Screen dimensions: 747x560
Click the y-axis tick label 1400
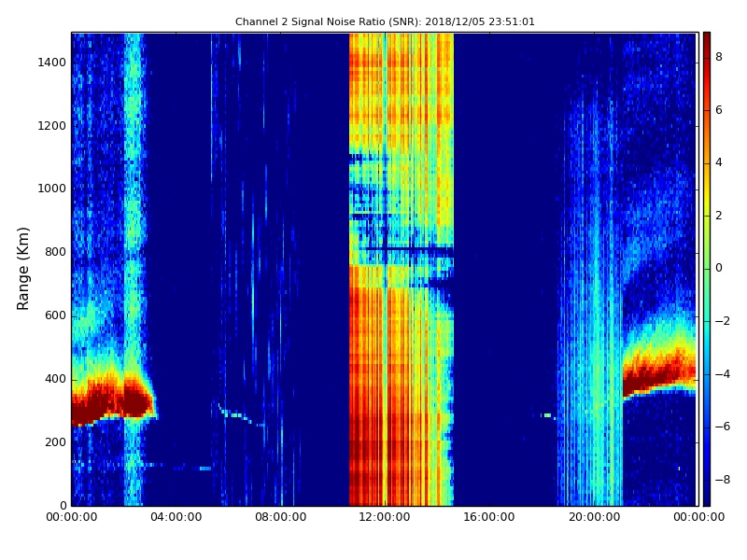click(52, 63)
